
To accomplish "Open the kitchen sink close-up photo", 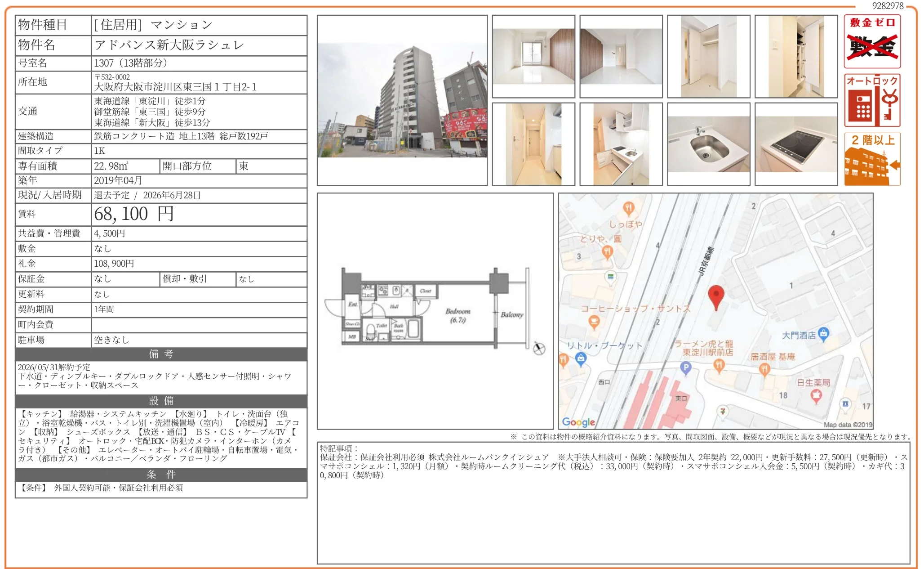I will point(708,144).
